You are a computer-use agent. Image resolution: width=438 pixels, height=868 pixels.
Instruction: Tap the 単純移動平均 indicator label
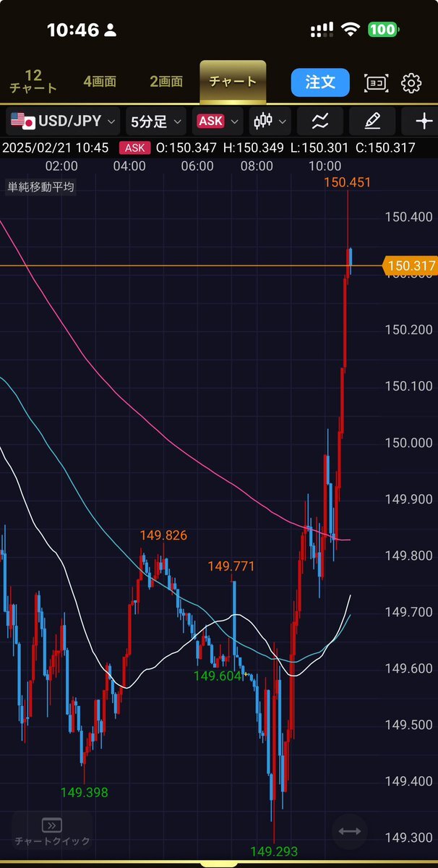40,187
